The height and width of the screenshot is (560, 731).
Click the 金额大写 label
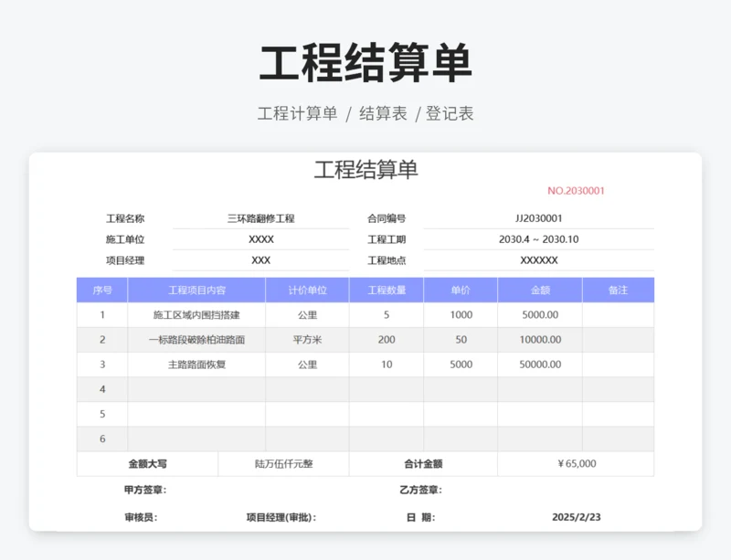[x=147, y=463]
